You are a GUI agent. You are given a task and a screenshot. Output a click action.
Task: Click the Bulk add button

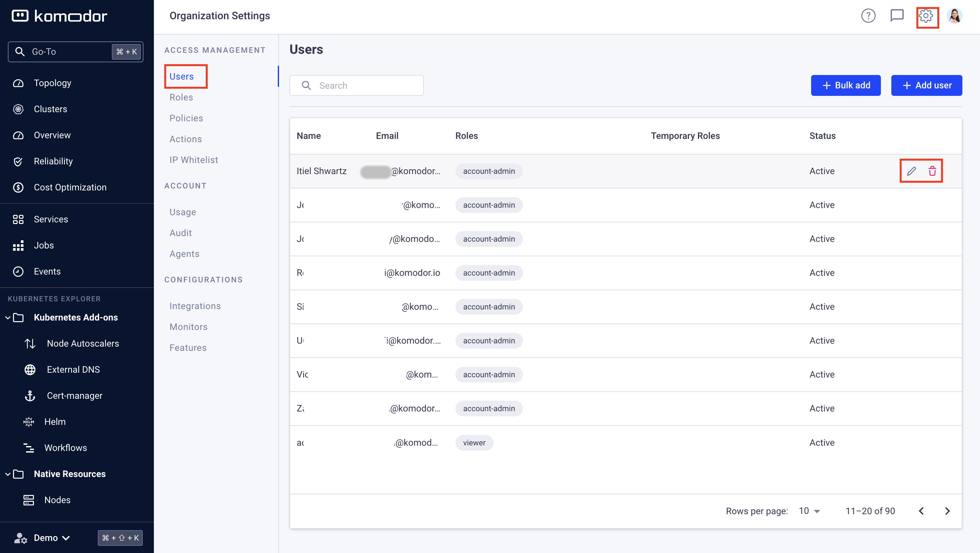point(845,85)
